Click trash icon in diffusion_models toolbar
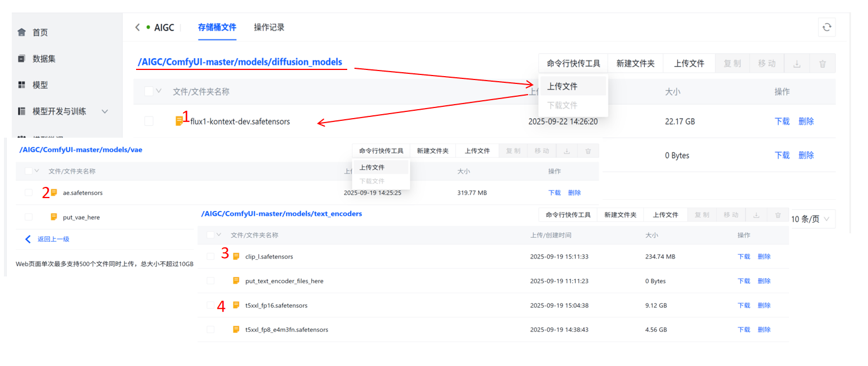The image size is (868, 366). pyautogui.click(x=822, y=64)
